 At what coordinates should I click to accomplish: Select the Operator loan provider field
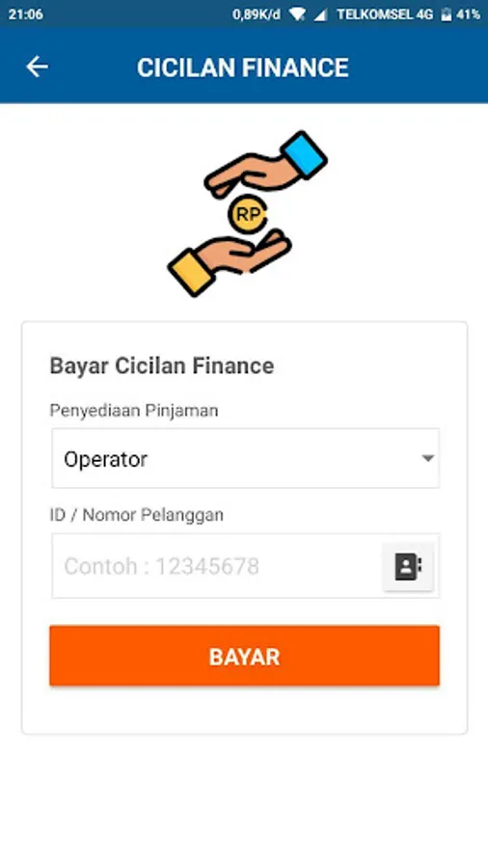(x=245, y=458)
